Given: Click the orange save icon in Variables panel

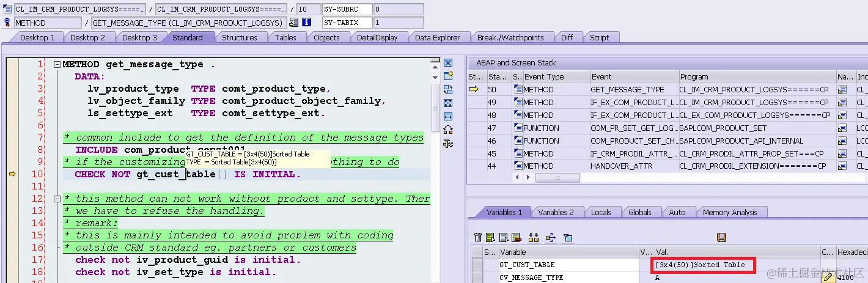Looking at the screenshot, I should pos(721,237).
